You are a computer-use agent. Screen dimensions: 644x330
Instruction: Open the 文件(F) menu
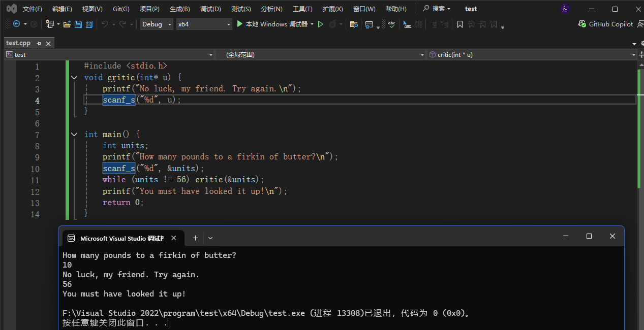click(32, 9)
